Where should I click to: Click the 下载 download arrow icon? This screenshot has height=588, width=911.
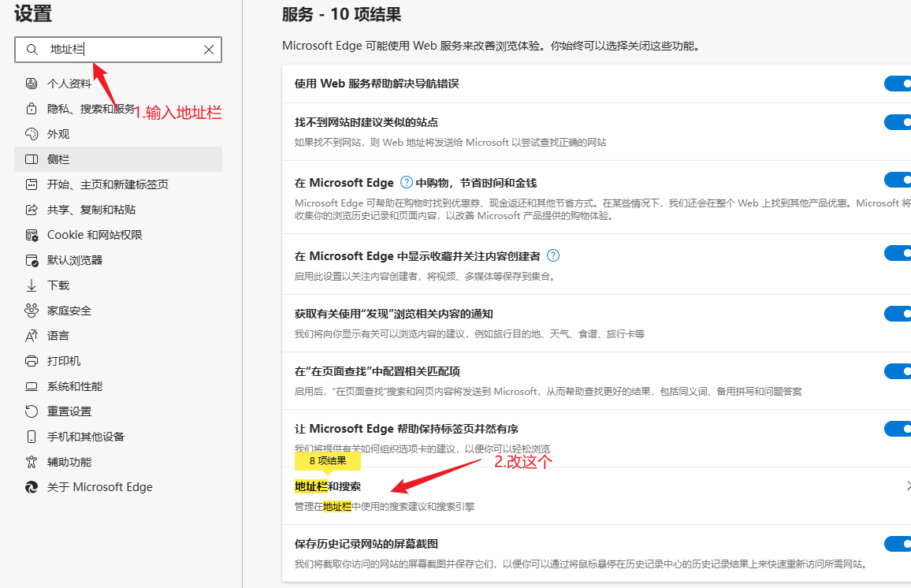[32, 285]
